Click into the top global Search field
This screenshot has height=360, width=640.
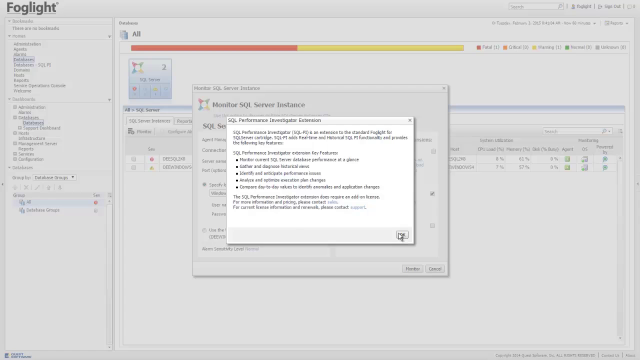(533, 7)
